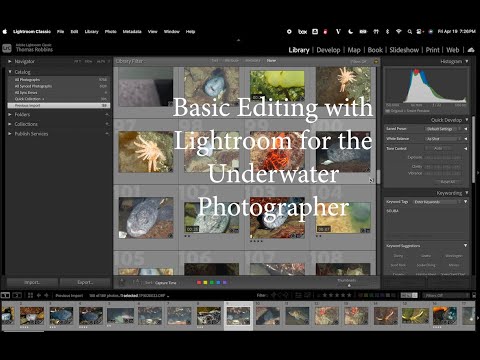480x360 pixels.
Task: Click the plus icon next to Publish Services
Action: (107, 134)
